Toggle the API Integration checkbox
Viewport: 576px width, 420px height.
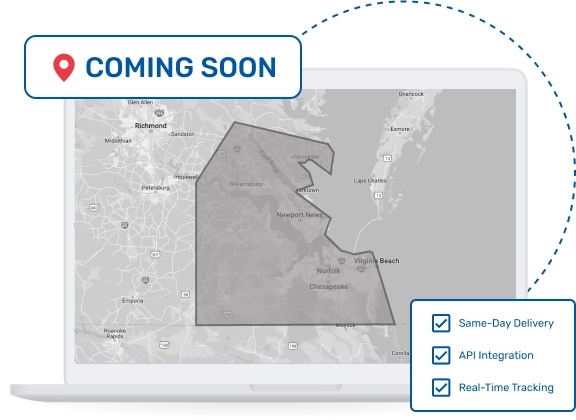point(441,355)
